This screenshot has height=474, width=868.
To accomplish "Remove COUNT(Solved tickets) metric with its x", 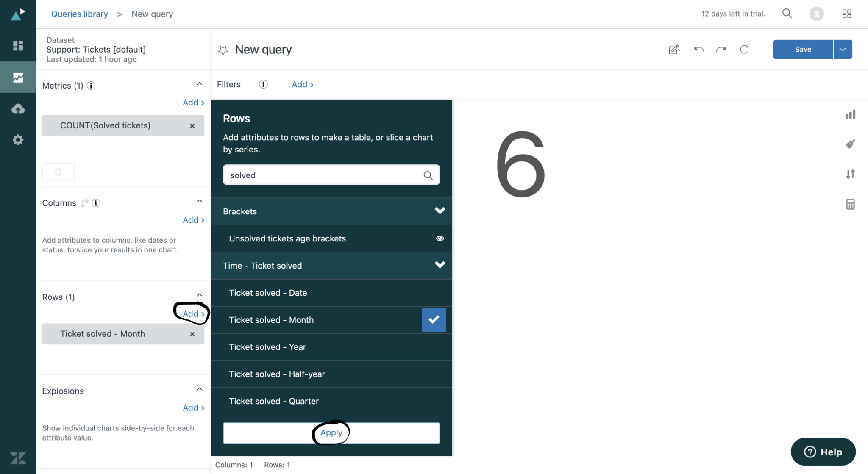I will click(192, 125).
